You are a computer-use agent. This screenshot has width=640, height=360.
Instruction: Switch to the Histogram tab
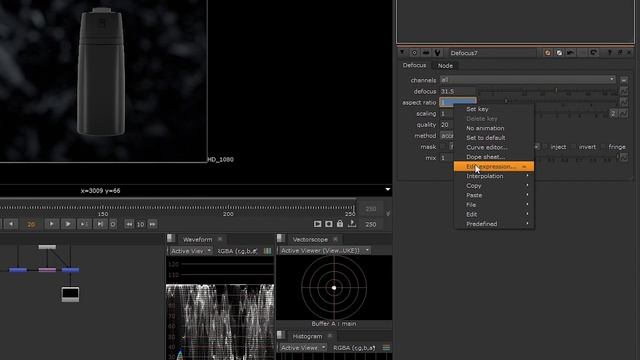(x=307, y=336)
